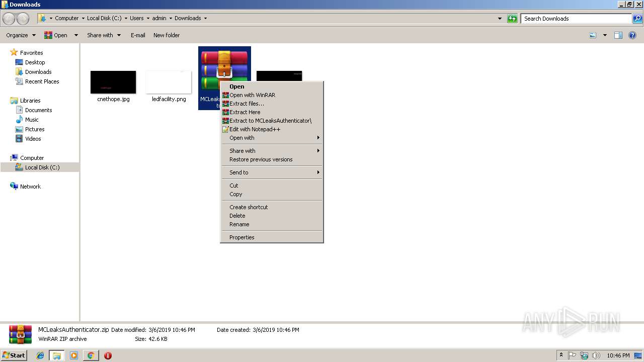The width and height of the screenshot is (644, 362).
Task: Click Users in the address breadcrumb
Action: [136, 18]
